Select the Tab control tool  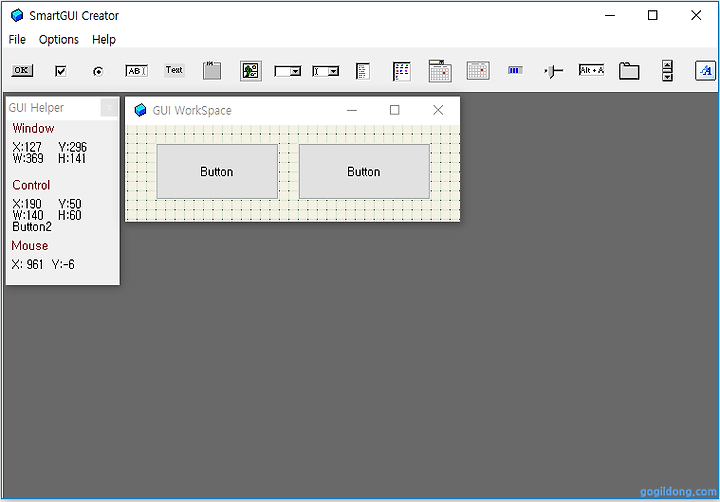pos(629,71)
